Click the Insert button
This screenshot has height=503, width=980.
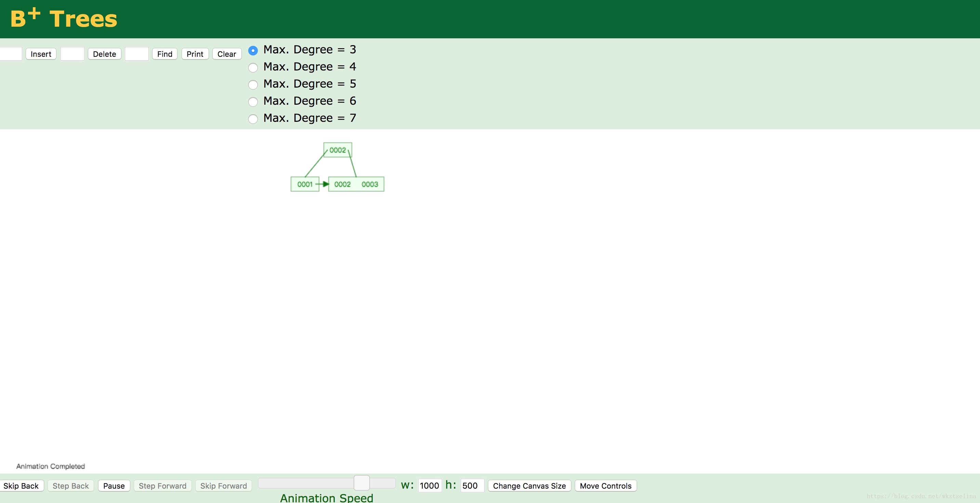click(x=41, y=54)
